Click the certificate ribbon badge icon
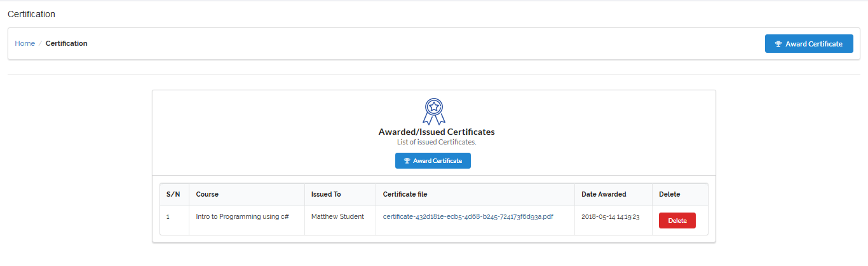This screenshot has height=266, width=868. click(433, 111)
